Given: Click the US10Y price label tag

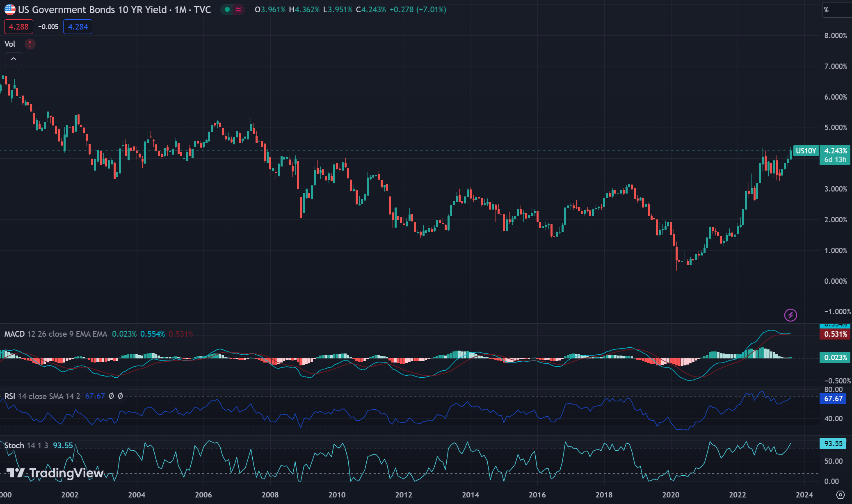Looking at the screenshot, I should pyautogui.click(x=806, y=151).
